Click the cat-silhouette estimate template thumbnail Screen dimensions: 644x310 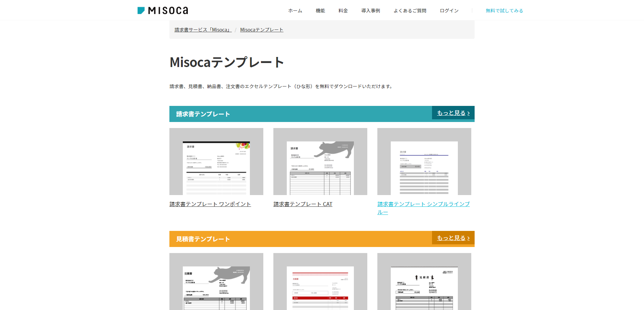(216, 287)
